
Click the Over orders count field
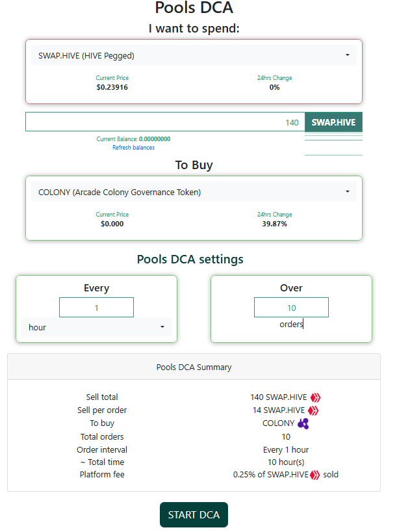[291, 308]
